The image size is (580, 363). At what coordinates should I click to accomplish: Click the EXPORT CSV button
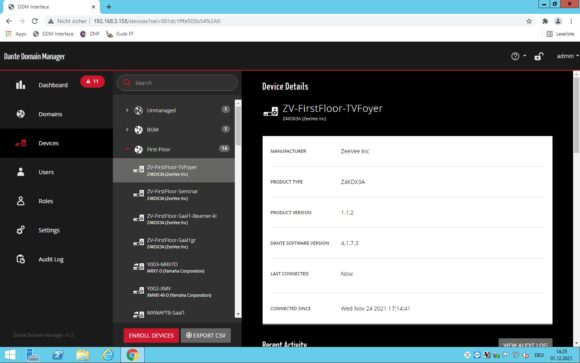point(206,335)
